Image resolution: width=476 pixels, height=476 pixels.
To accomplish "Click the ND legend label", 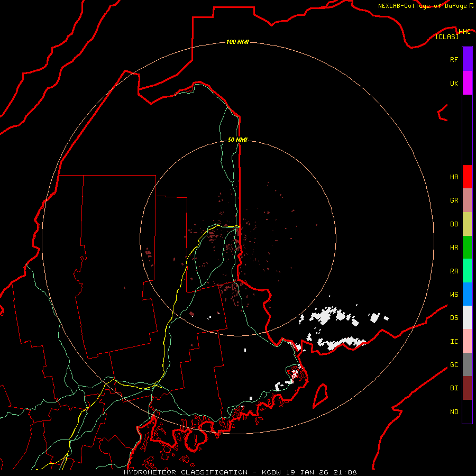I will pos(454,412).
